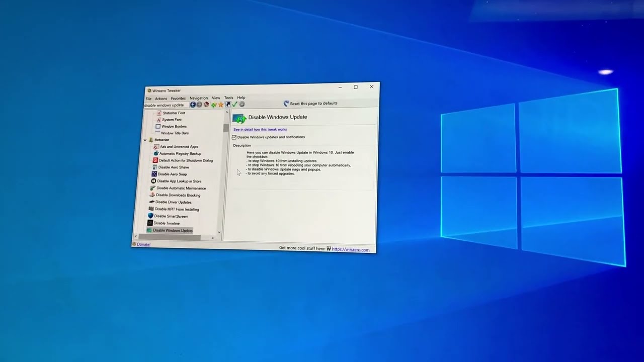Viewport: 644px width, 362px height.
Task: Open the https://winaero.com link
Action: pyautogui.click(x=351, y=250)
